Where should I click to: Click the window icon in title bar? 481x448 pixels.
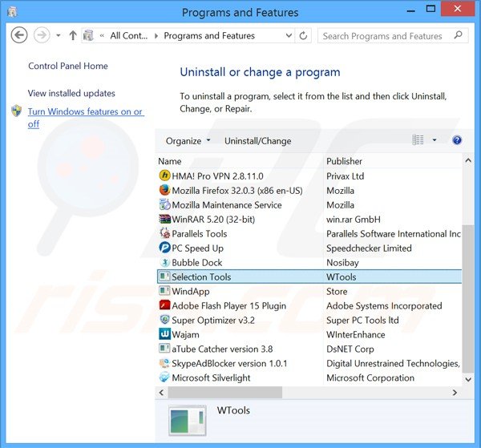pyautogui.click(x=12, y=12)
